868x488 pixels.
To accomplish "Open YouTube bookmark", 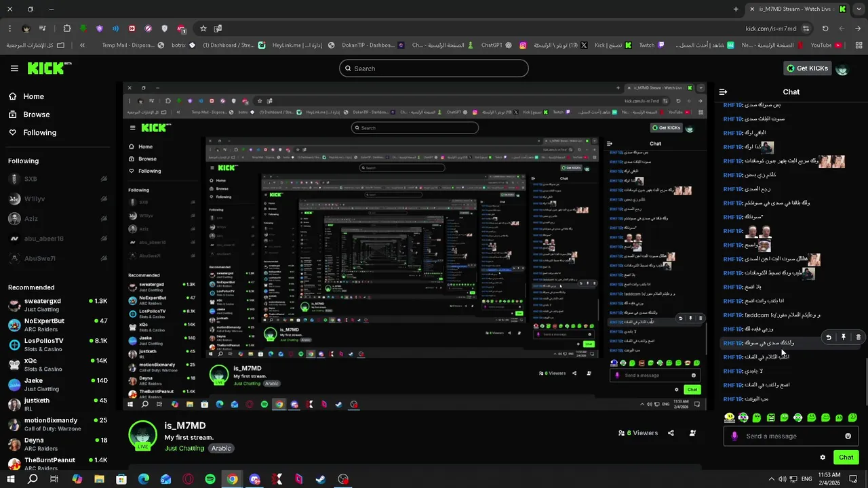I will (x=826, y=45).
